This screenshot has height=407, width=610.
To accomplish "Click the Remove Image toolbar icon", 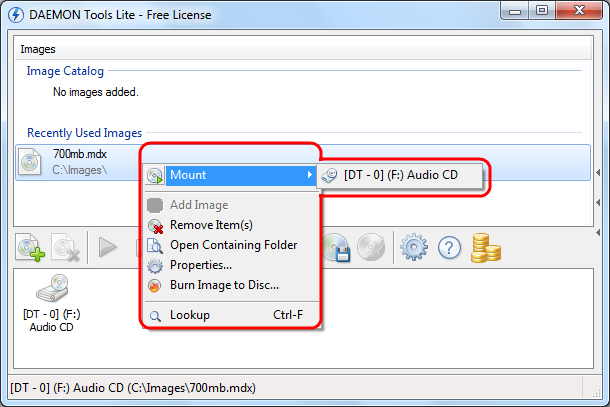I will [65, 247].
